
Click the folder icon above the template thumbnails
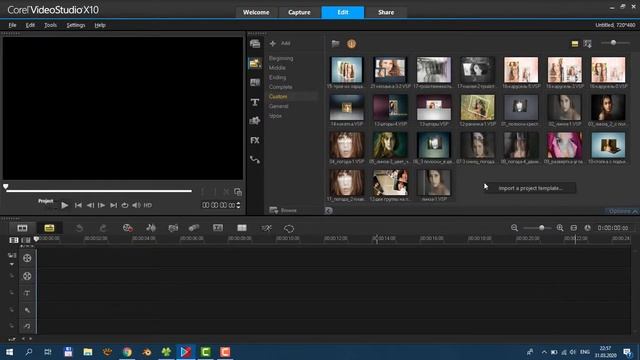click(x=336, y=43)
